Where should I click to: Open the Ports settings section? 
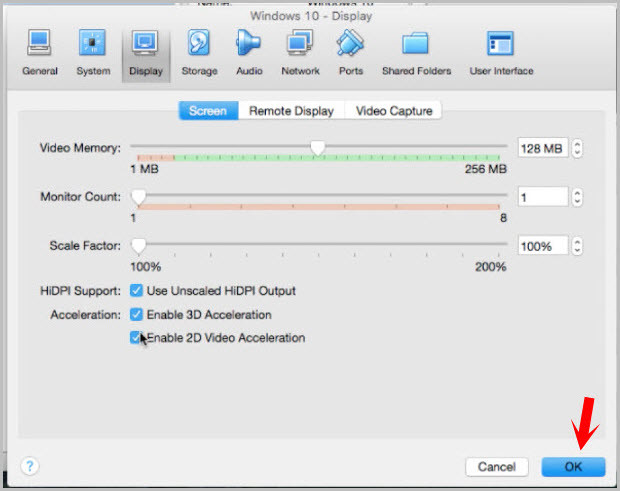[351, 53]
